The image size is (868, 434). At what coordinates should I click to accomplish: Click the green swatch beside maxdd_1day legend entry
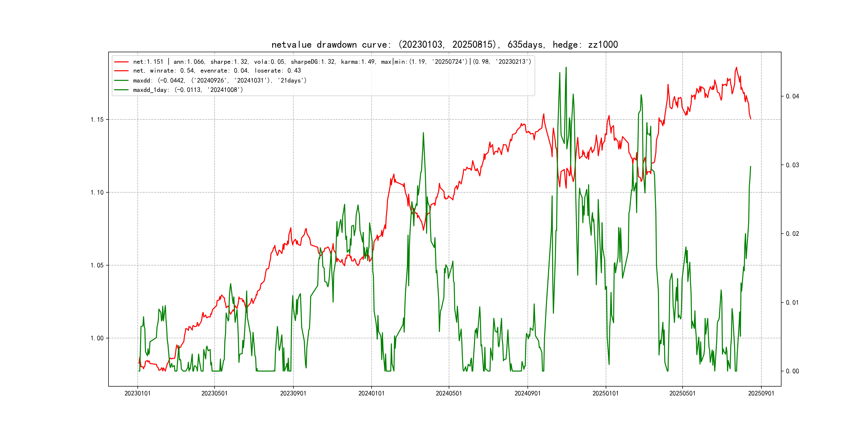pyautogui.click(x=121, y=90)
